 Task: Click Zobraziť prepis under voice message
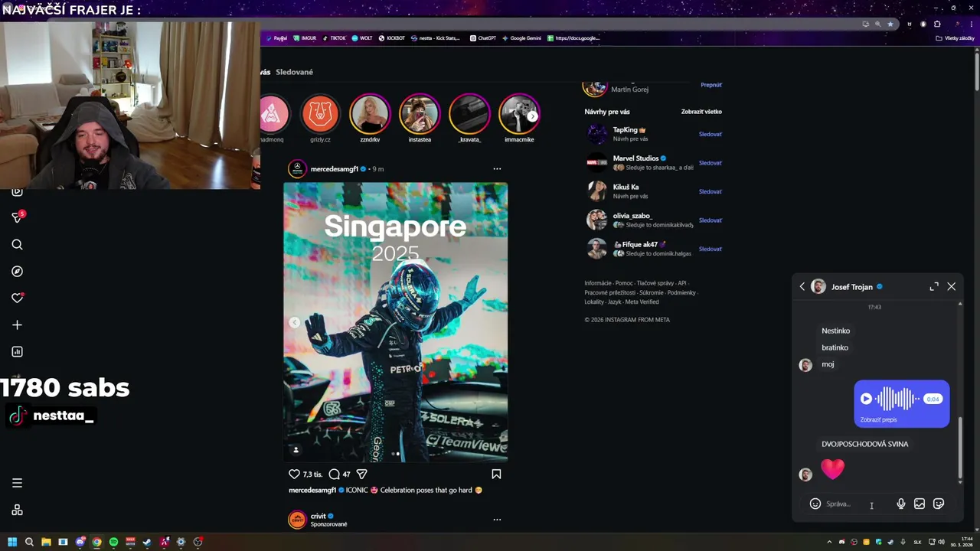pyautogui.click(x=878, y=419)
